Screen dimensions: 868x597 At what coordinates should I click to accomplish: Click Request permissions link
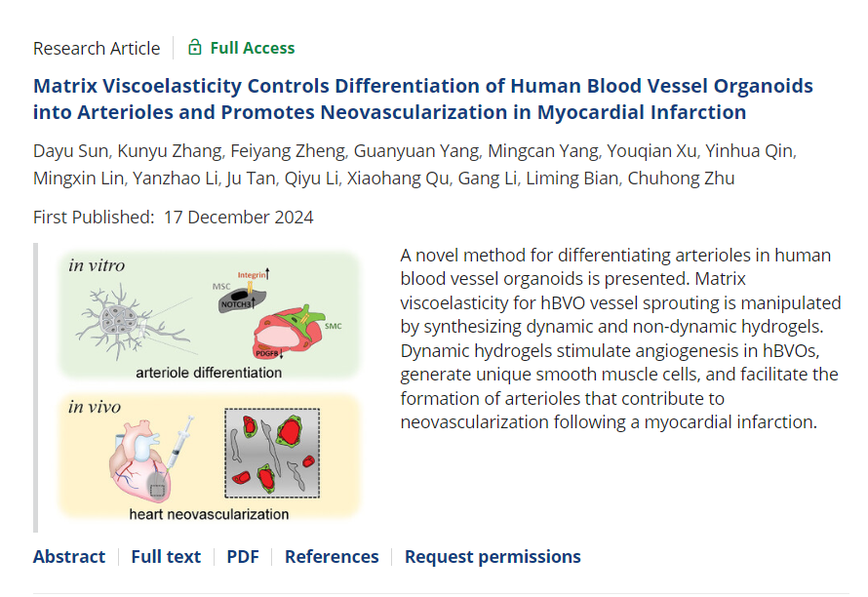(x=493, y=557)
